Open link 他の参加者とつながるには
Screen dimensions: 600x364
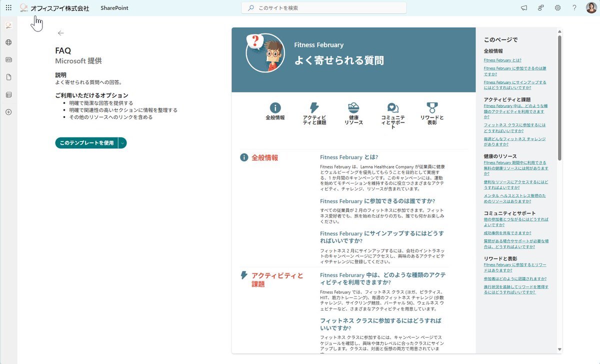[516, 222]
